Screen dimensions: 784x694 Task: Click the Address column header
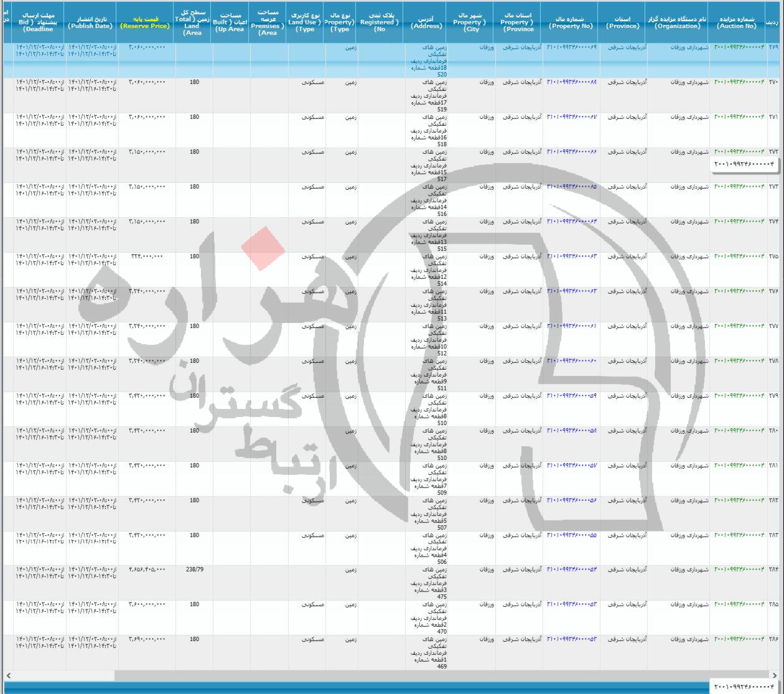click(426, 22)
